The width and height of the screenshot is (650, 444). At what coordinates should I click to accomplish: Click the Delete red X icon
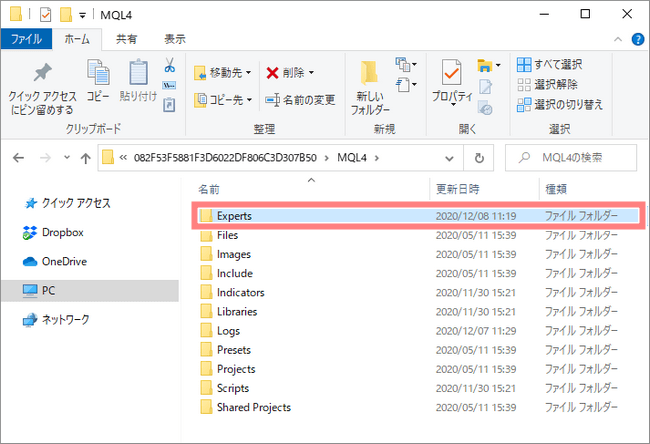coord(272,73)
